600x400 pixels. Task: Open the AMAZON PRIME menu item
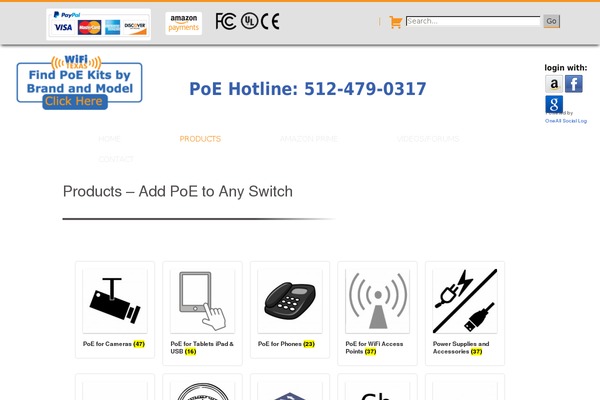pos(309,139)
